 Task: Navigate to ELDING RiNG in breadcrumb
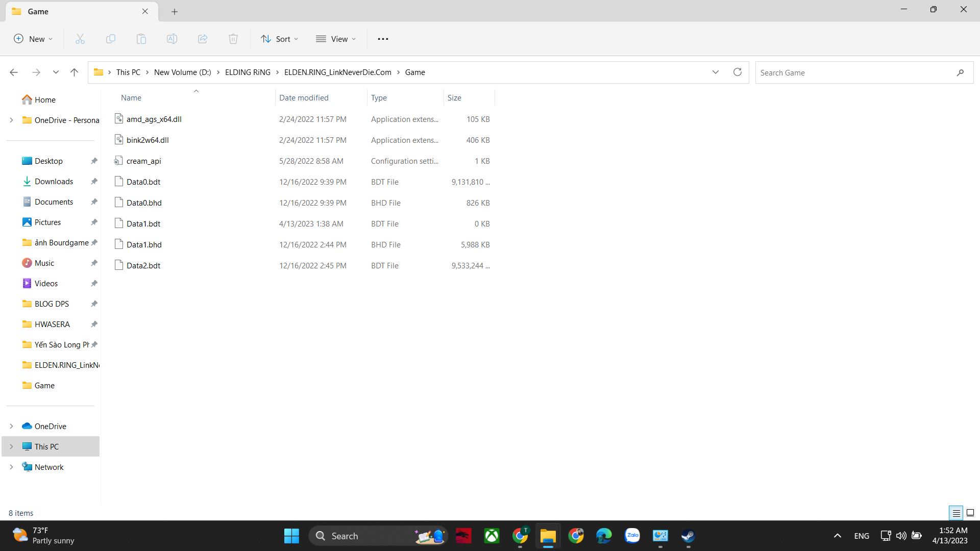[248, 72]
